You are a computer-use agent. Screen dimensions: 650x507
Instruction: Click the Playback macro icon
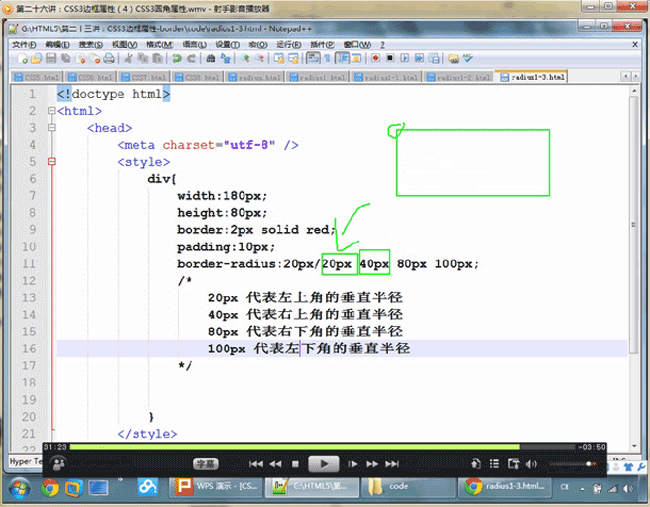405,58
